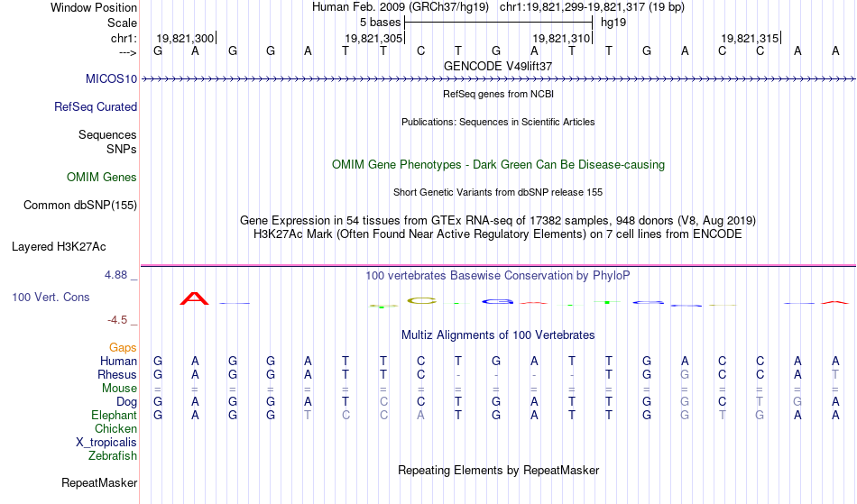Click the 19,821,300 ruler position
The image size is (857, 504).
coord(185,38)
